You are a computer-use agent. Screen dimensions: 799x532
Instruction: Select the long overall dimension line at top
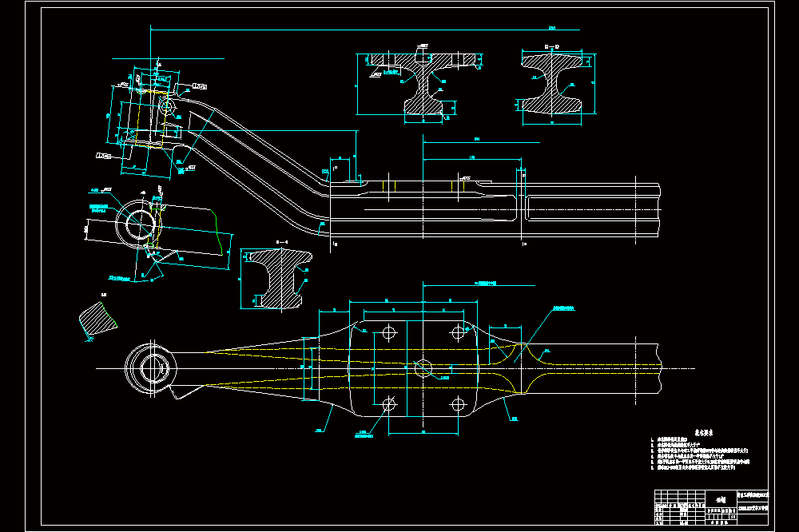(365, 30)
